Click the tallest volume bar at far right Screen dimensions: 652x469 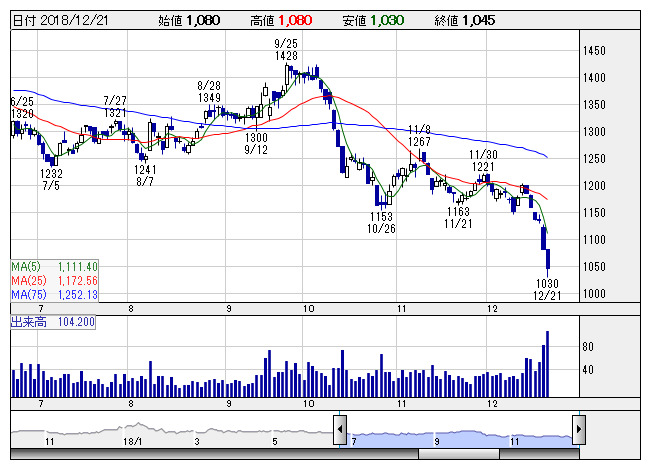pyautogui.click(x=547, y=364)
